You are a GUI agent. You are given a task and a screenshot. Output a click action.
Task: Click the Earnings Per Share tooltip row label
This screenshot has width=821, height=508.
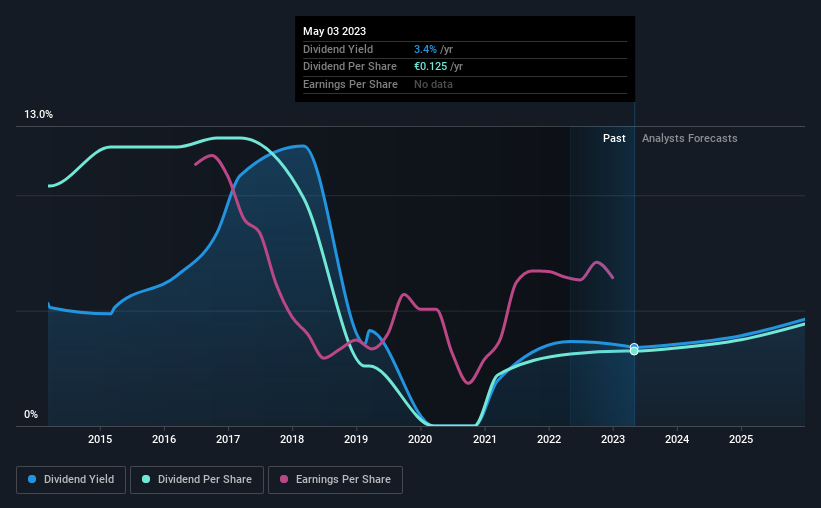(350, 84)
